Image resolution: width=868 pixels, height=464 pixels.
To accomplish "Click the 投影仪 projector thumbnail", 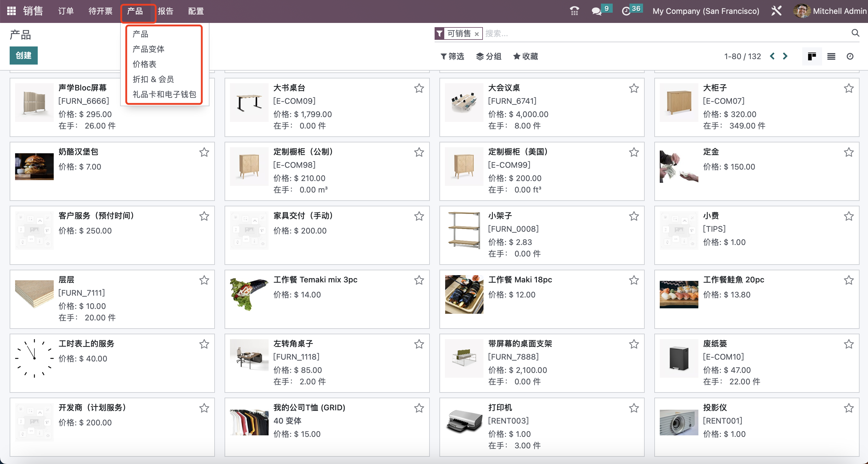I will (x=679, y=422).
